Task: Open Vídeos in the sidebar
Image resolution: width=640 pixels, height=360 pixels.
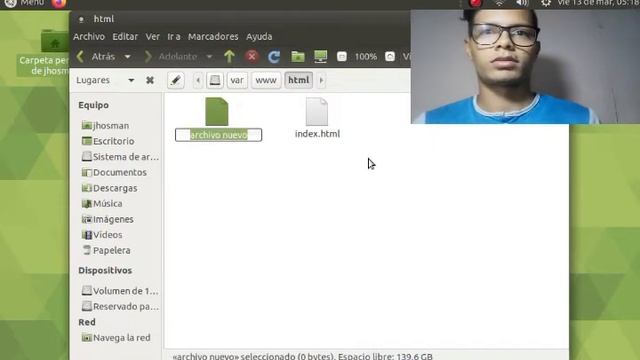Action: [x=102, y=235]
